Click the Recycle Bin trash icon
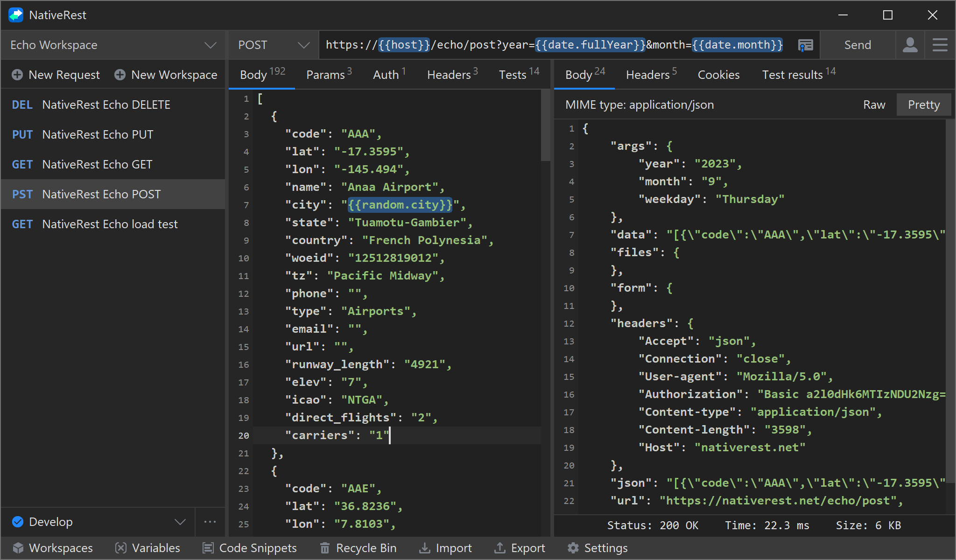Screen dimensions: 956x560 (x=325, y=548)
